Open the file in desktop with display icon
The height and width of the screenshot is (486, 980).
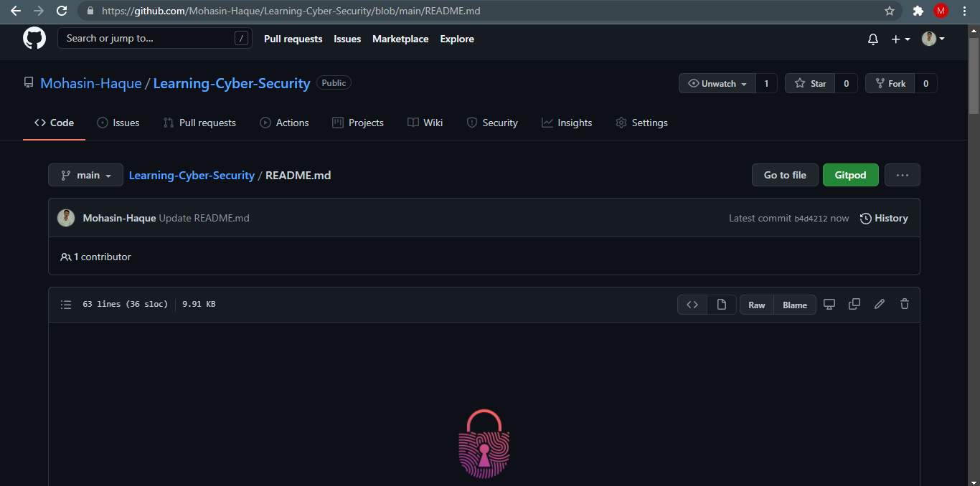click(x=829, y=304)
